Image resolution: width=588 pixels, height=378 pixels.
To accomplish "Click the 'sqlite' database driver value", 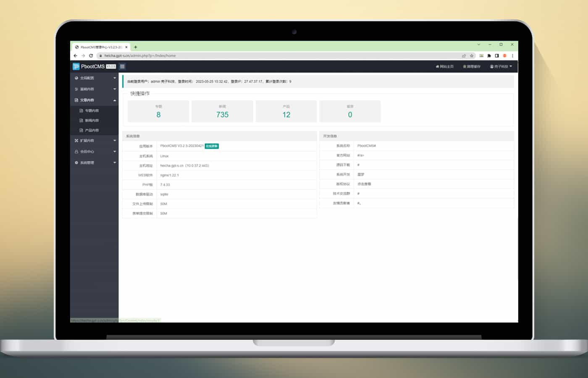I will [164, 194].
